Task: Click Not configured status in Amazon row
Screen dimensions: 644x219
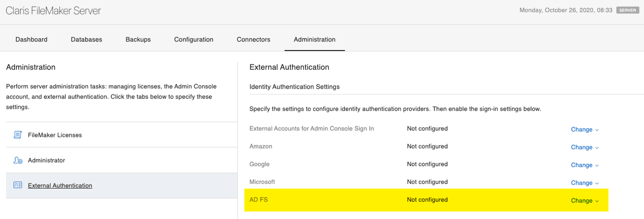Action: (x=427, y=147)
